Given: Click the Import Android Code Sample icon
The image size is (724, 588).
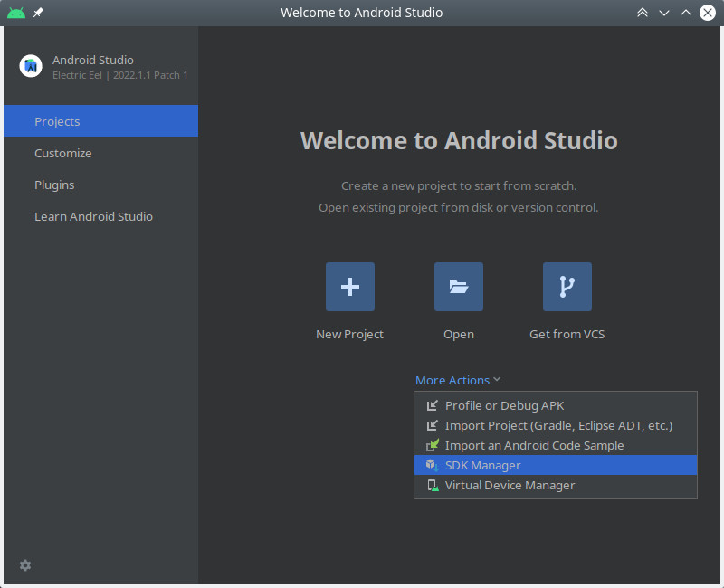Looking at the screenshot, I should click(x=433, y=445).
